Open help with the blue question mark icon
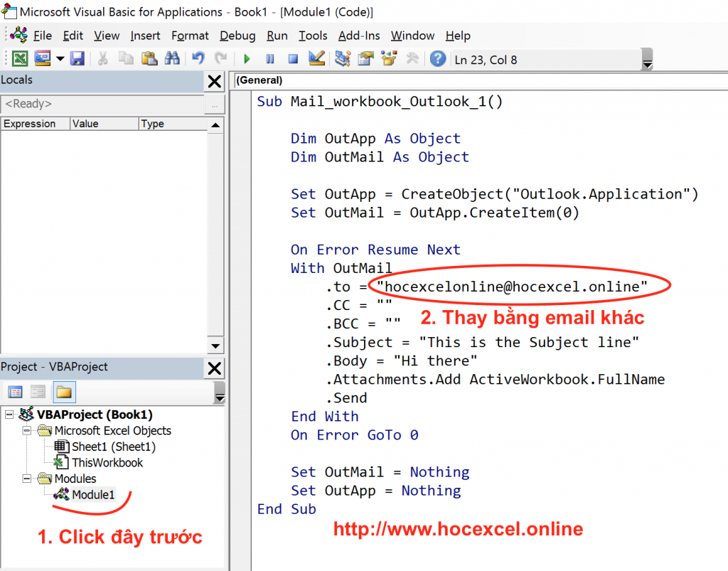Viewport: 728px width, 571px height. tap(438, 59)
